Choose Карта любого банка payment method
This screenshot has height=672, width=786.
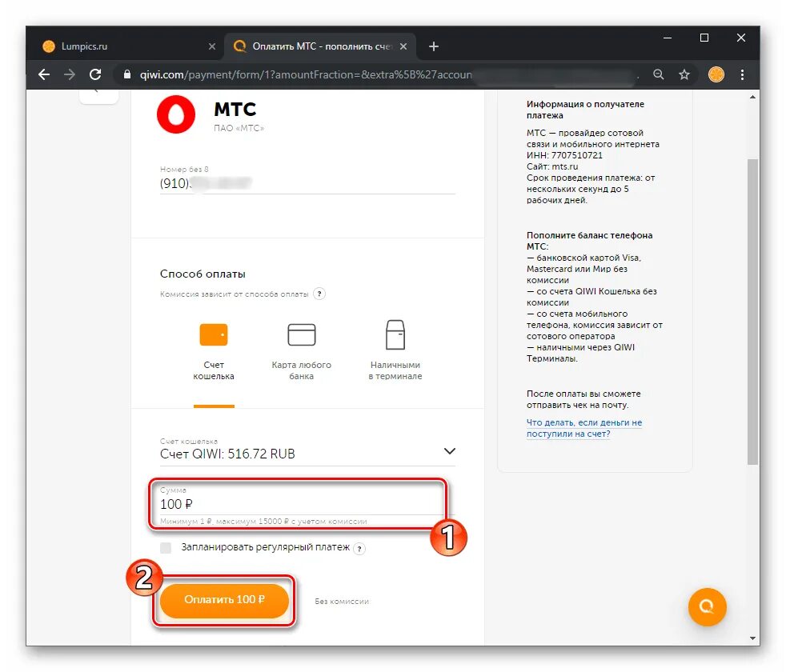tap(301, 350)
